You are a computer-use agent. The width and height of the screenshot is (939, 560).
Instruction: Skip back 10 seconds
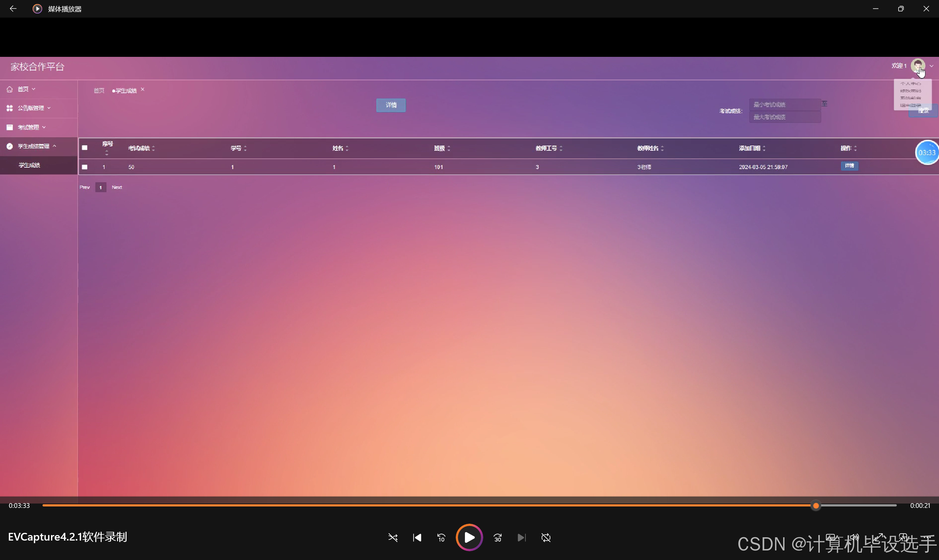point(441,537)
